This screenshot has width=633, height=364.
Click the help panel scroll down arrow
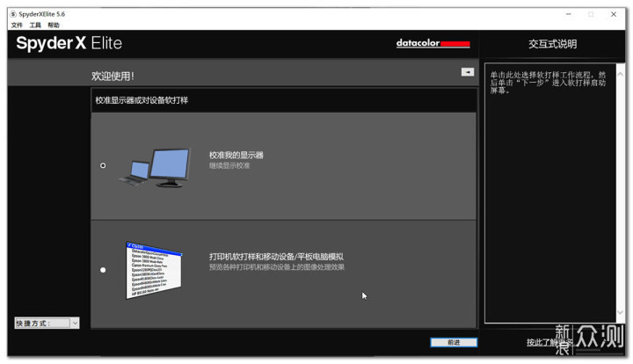(x=620, y=312)
